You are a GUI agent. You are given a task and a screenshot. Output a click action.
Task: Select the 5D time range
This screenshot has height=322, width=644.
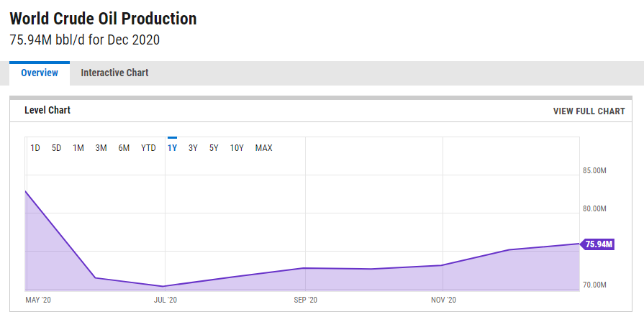point(56,148)
